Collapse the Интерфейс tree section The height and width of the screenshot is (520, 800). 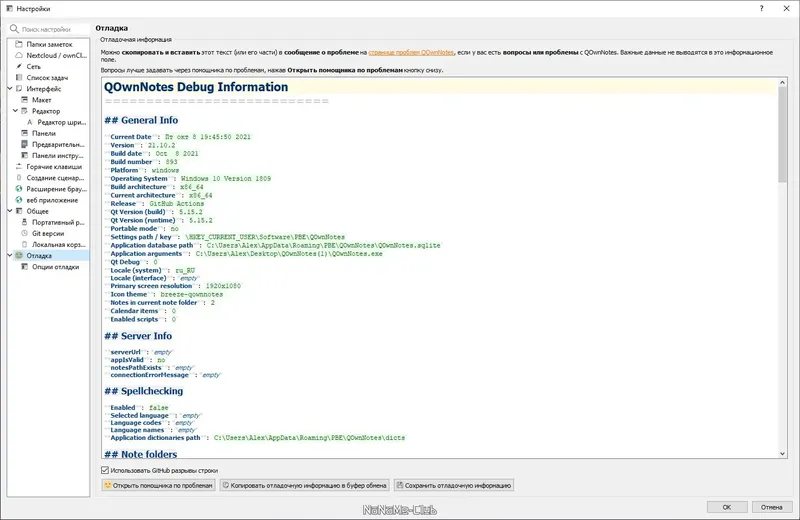pyautogui.click(x=10, y=89)
